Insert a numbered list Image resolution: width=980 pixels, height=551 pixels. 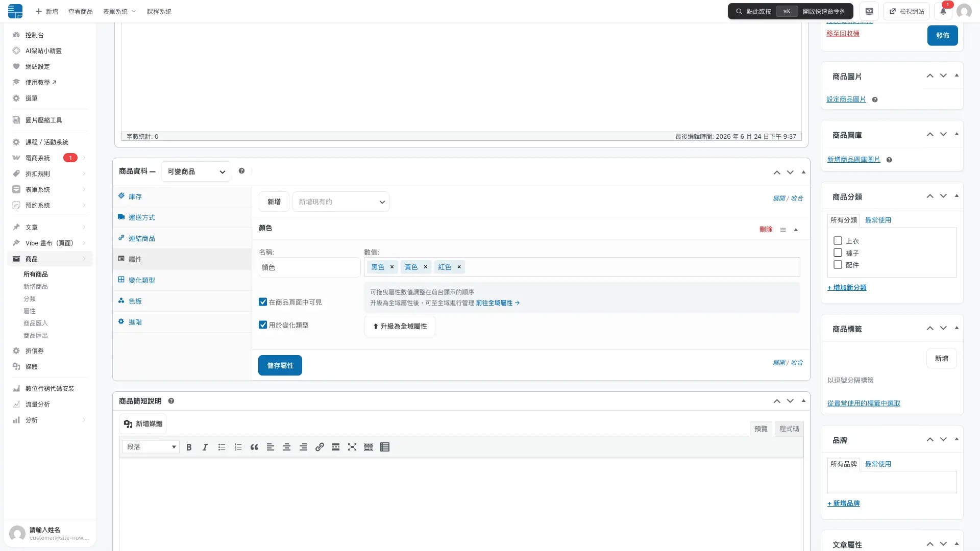[238, 447]
